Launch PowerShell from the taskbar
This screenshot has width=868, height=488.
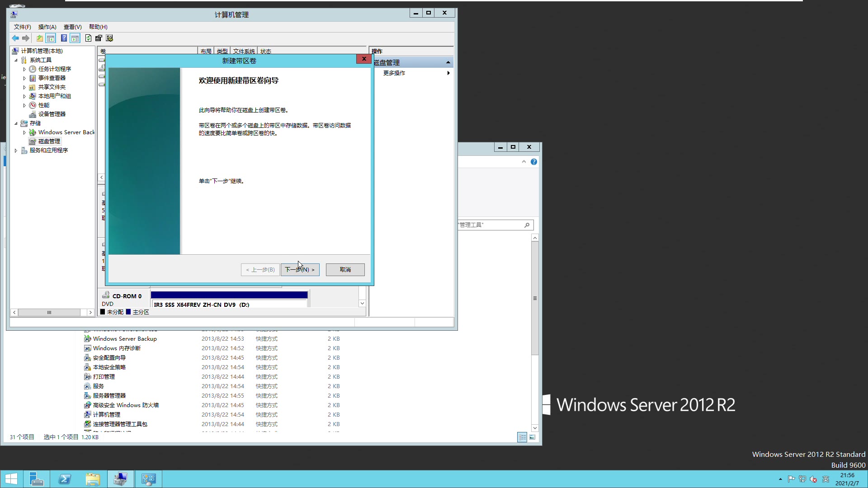click(x=65, y=479)
